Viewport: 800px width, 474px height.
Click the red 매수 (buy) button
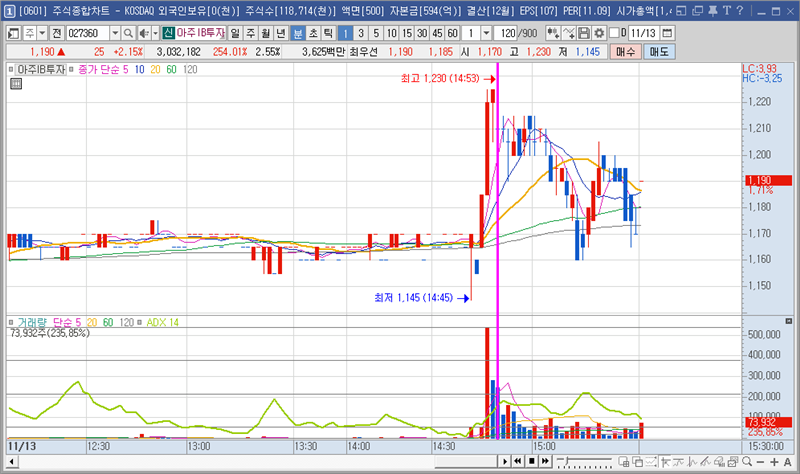pos(627,51)
